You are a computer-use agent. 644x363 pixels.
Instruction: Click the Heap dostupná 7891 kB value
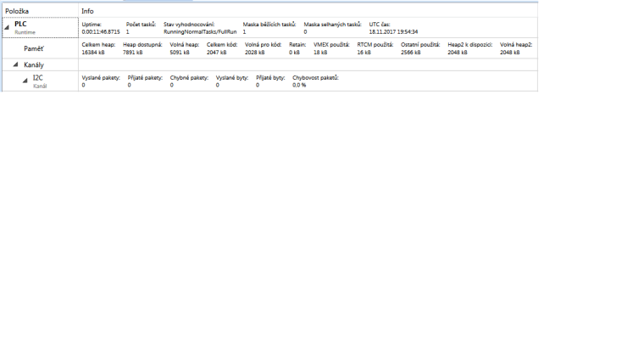[x=134, y=53]
